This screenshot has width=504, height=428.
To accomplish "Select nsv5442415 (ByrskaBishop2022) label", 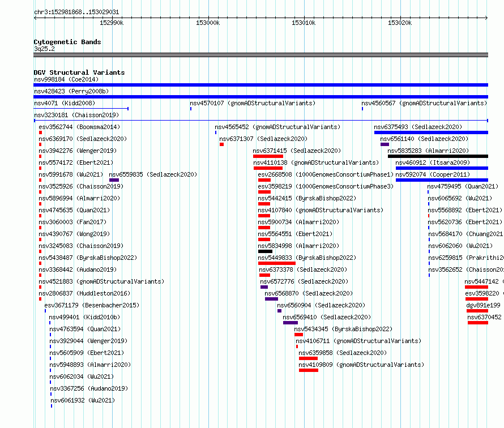I will (x=307, y=198).
